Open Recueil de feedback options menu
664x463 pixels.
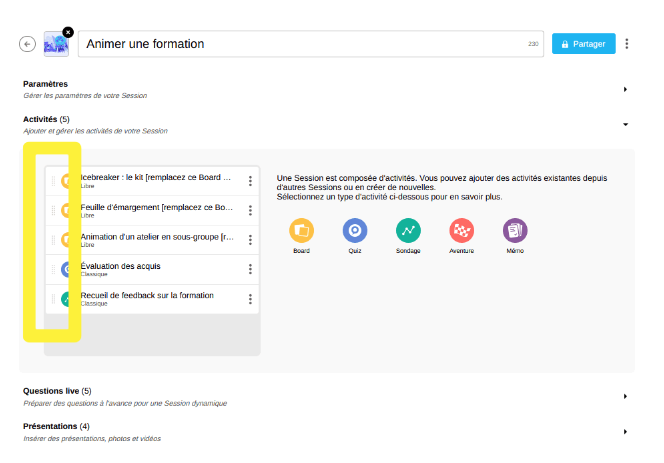click(x=249, y=299)
